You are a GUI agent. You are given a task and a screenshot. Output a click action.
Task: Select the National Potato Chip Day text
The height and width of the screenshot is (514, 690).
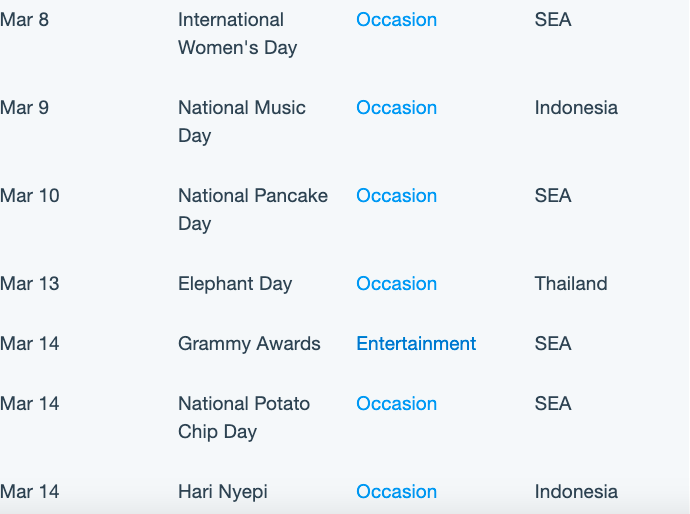click(x=244, y=418)
